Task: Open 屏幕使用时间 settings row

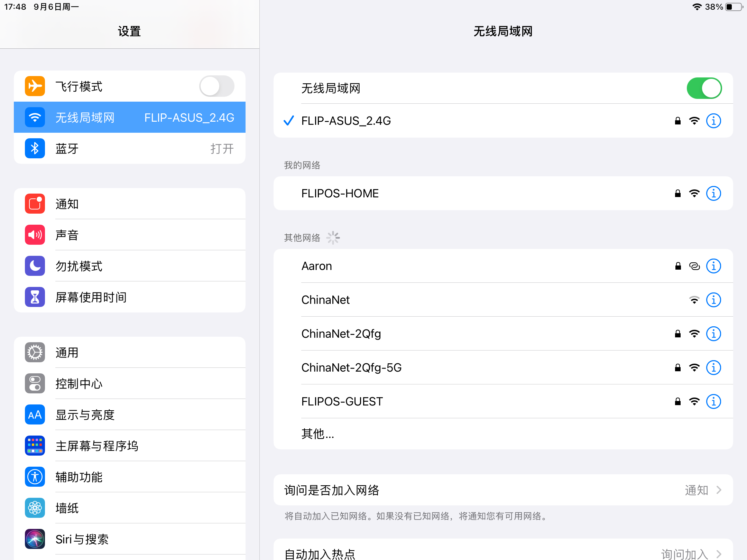Action: click(x=130, y=297)
